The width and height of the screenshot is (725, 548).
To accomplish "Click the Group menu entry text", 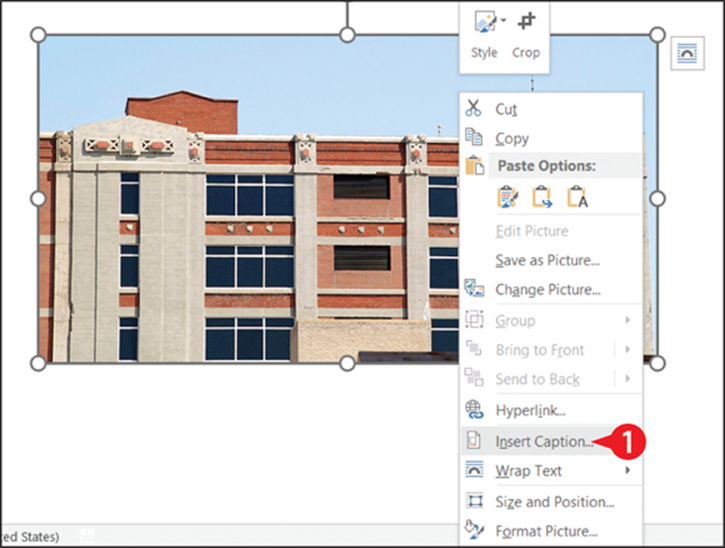I will pos(515,320).
